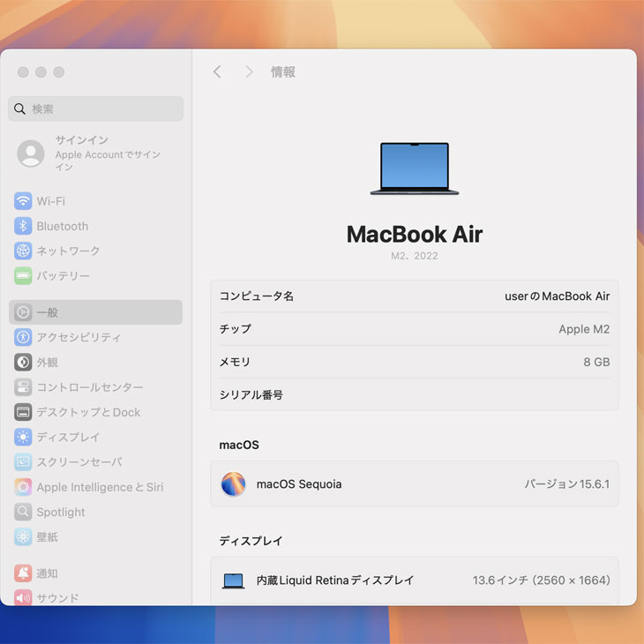The width and height of the screenshot is (644, 644).
Task: Select Spotlight label in the sidebar
Action: coord(61,513)
